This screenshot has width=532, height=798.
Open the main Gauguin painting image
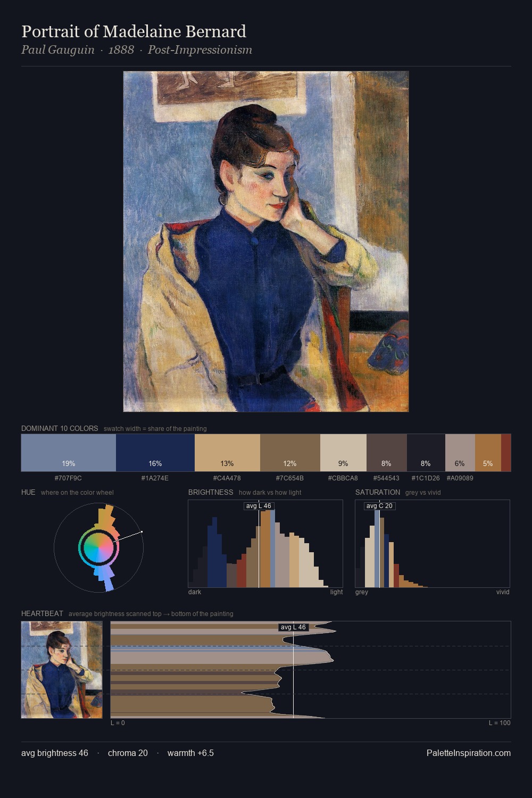click(266, 242)
